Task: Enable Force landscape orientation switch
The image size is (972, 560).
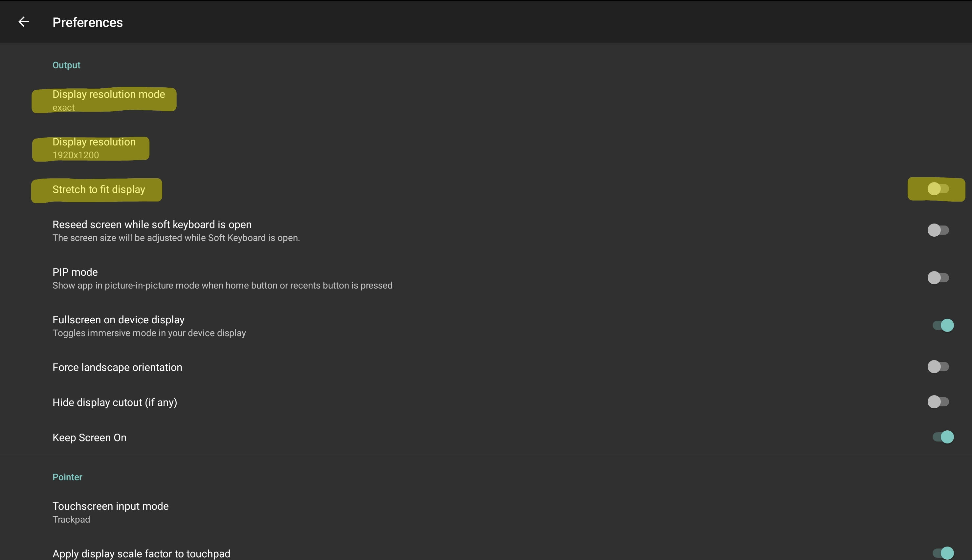Action: [x=938, y=367]
